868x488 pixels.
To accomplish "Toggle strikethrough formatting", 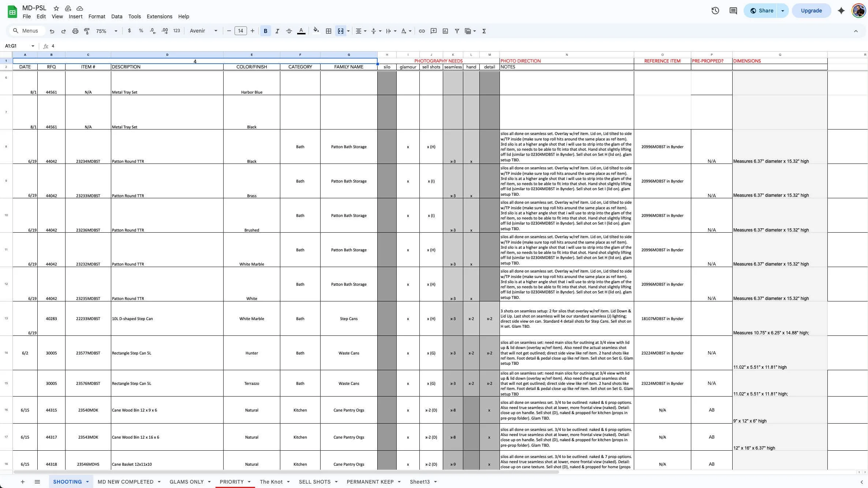I will [x=289, y=31].
